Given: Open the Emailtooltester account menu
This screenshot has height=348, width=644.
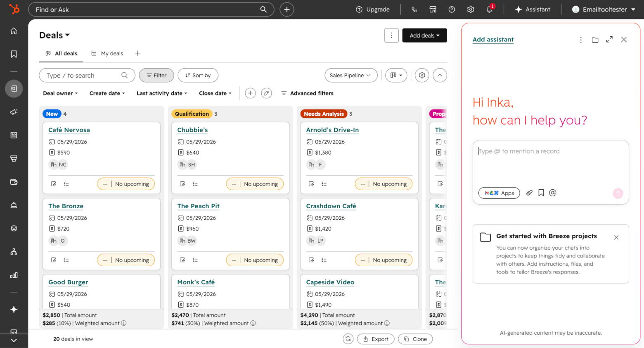Looking at the screenshot, I should pyautogui.click(x=603, y=10).
